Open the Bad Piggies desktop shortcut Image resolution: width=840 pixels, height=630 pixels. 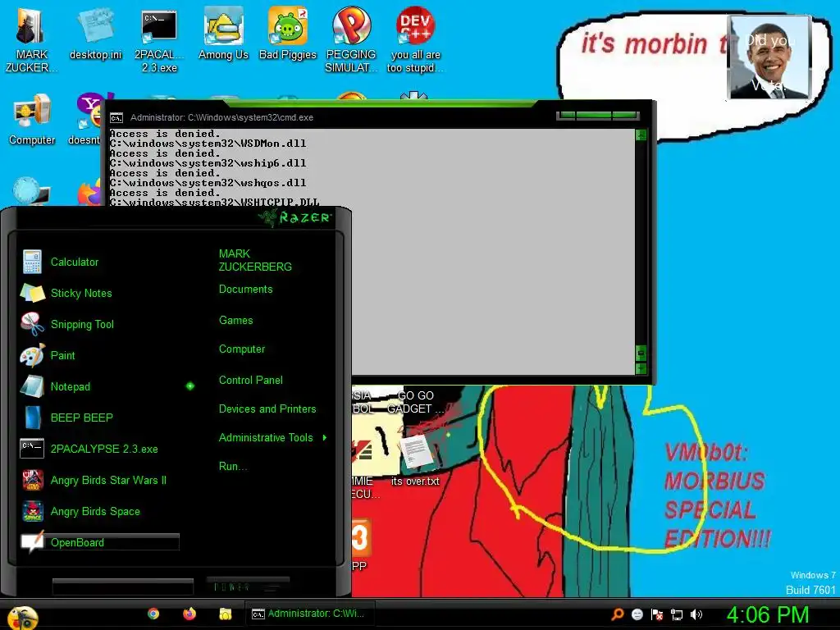pyautogui.click(x=288, y=33)
